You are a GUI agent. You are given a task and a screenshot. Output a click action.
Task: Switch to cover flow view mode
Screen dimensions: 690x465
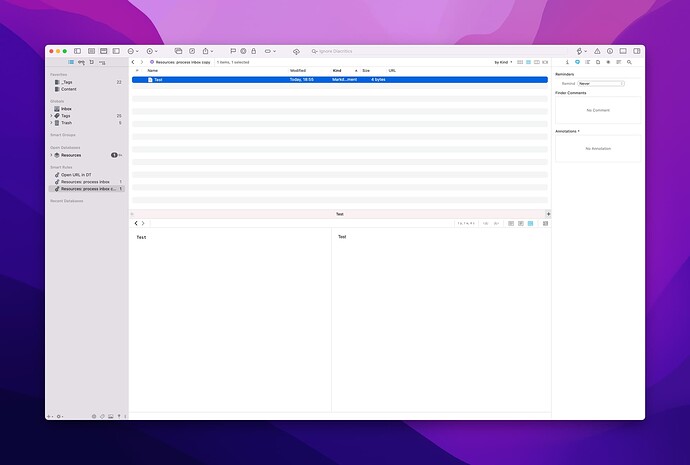click(x=545, y=62)
